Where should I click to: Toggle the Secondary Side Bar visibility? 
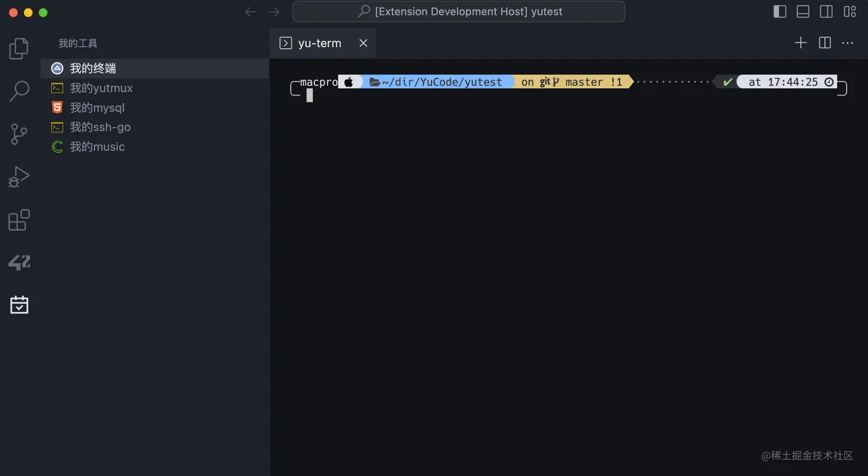coord(826,11)
